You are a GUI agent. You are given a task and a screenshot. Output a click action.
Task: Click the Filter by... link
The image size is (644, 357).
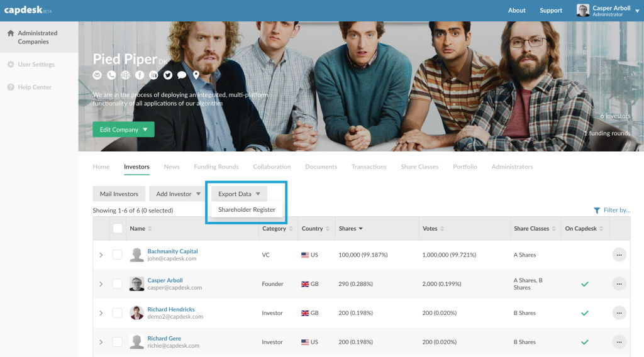617,210
